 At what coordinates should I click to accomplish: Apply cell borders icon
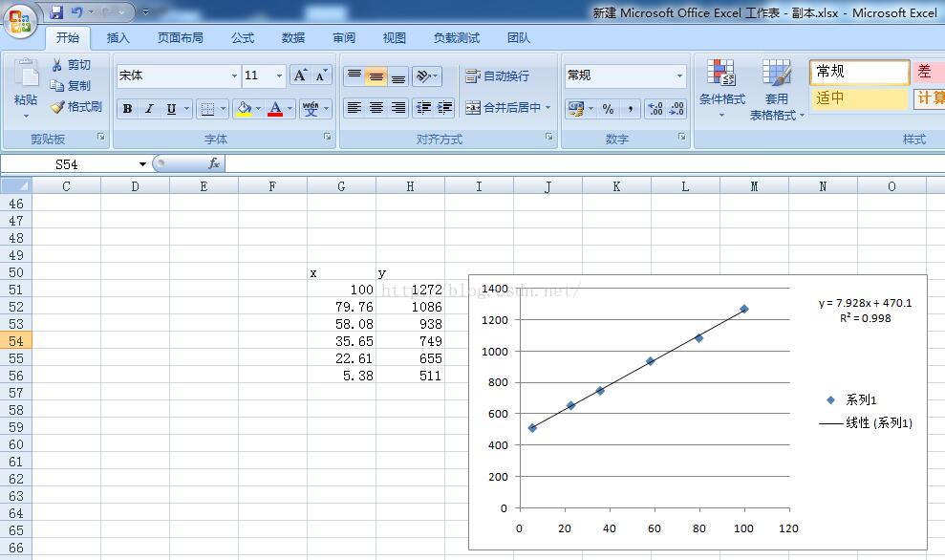click(x=207, y=109)
